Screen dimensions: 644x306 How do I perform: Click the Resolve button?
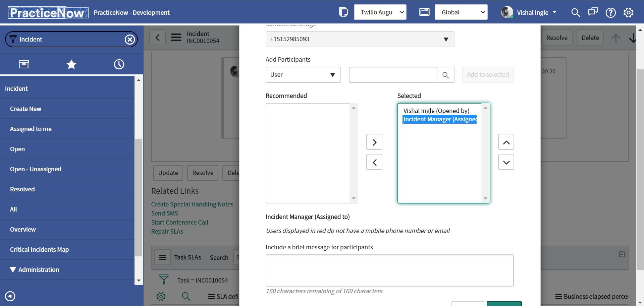pyautogui.click(x=557, y=38)
